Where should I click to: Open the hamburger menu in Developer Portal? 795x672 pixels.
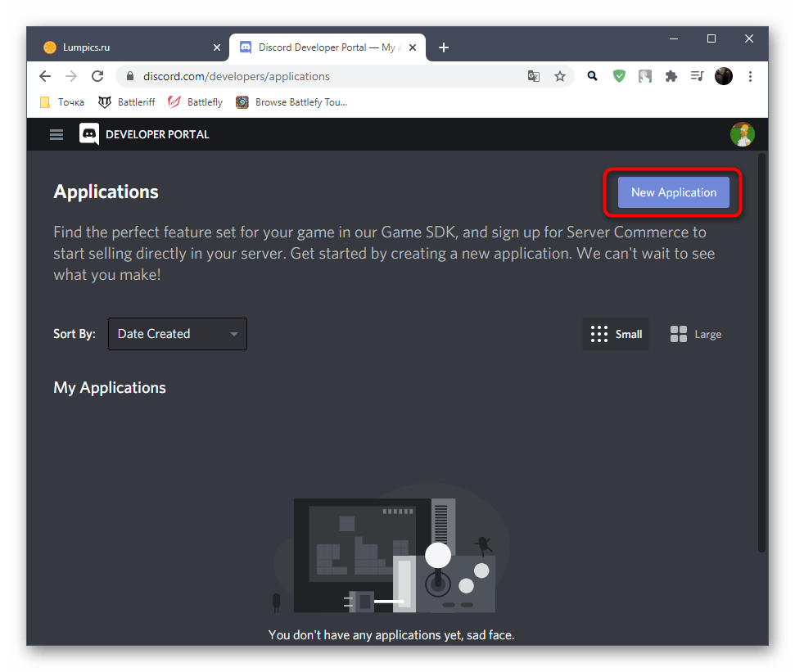click(x=56, y=135)
